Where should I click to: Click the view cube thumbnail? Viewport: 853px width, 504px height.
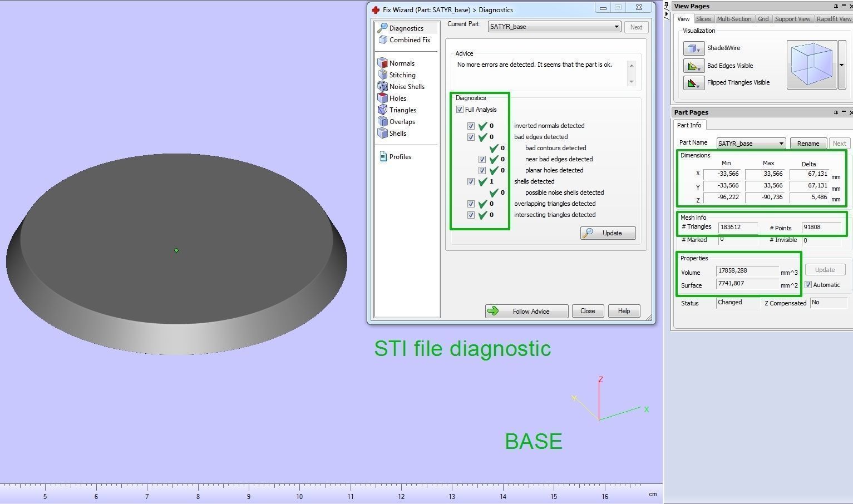(x=812, y=65)
